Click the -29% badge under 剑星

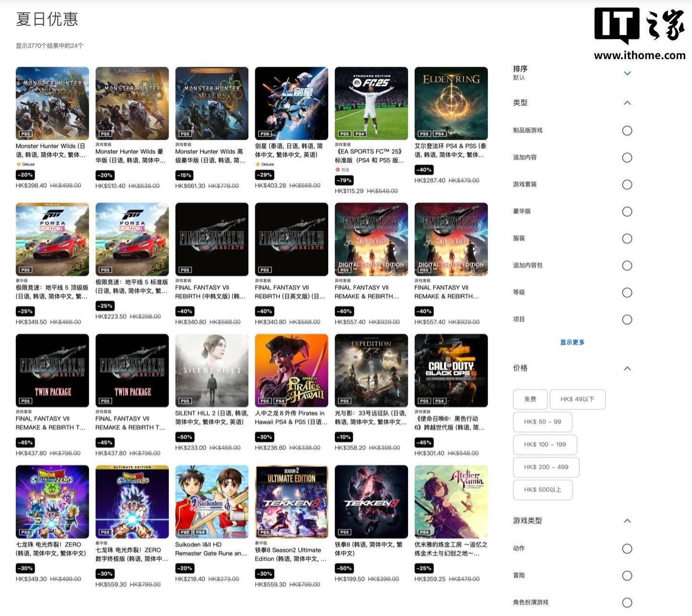[x=264, y=175]
